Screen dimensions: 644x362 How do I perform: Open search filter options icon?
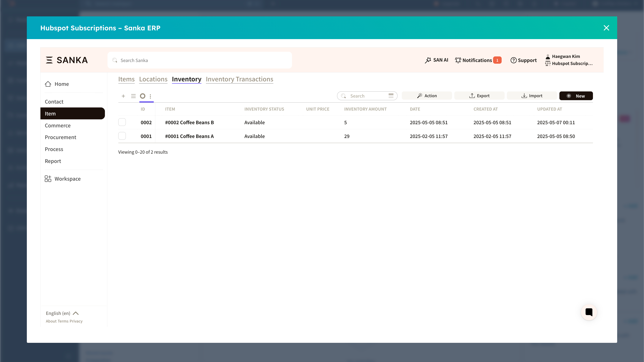tap(391, 96)
